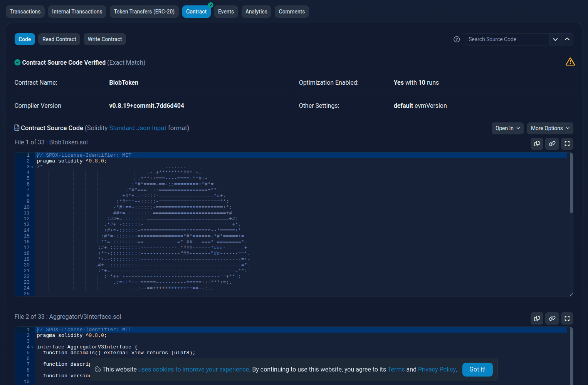Open AggregatorV3Interface.sol in fullscreen view
The width and height of the screenshot is (588, 385).
pos(567,318)
